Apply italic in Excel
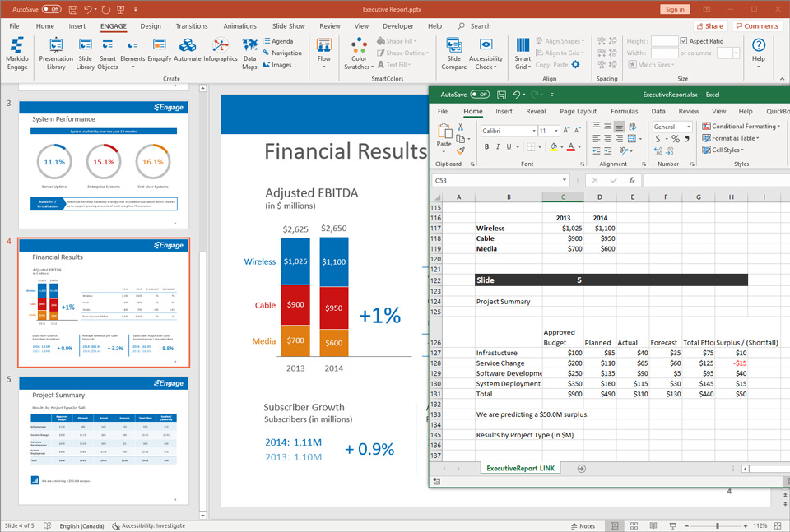The height and width of the screenshot is (532, 790). (498, 146)
